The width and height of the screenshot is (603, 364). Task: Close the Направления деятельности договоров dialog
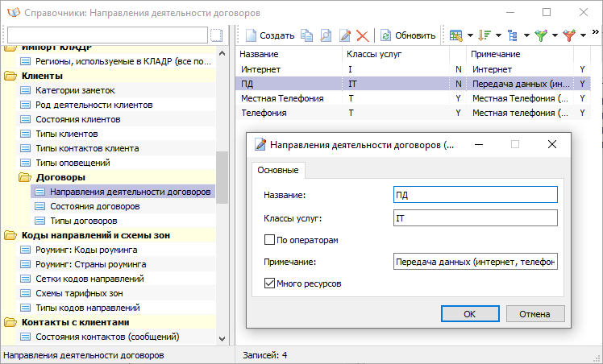coord(552,144)
